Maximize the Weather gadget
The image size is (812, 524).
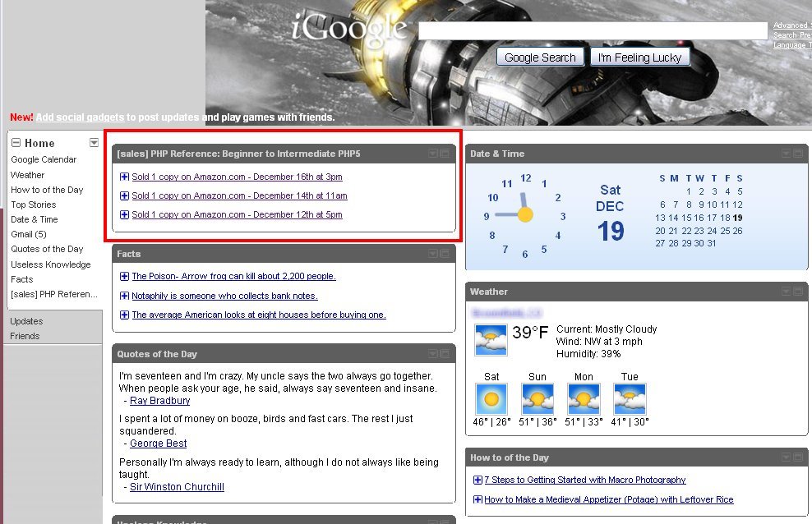pyautogui.click(x=797, y=292)
